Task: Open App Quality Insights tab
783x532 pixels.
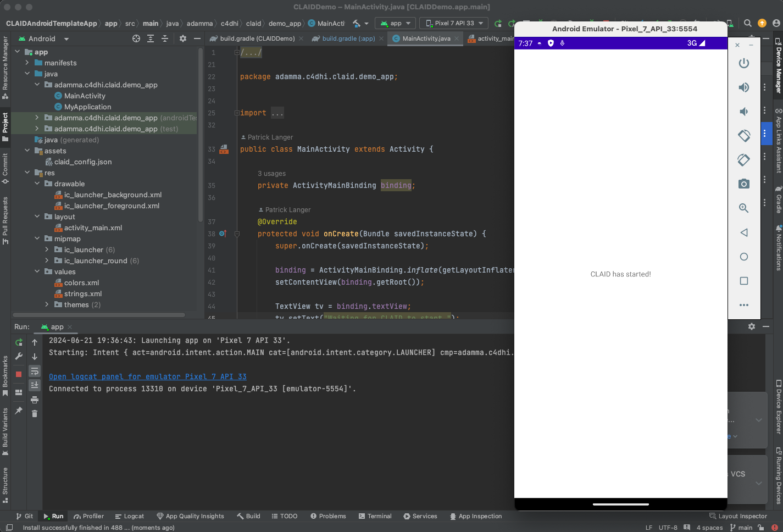Action: click(191, 516)
